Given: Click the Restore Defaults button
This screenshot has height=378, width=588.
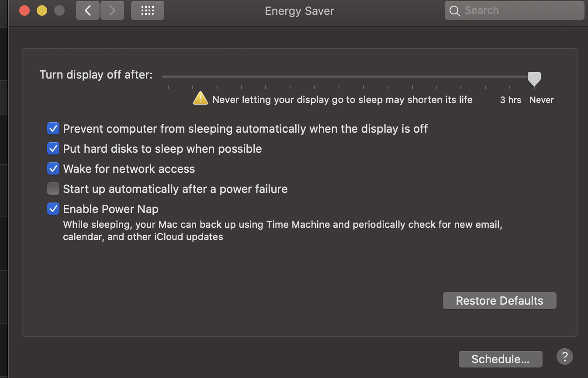Looking at the screenshot, I should (500, 301).
